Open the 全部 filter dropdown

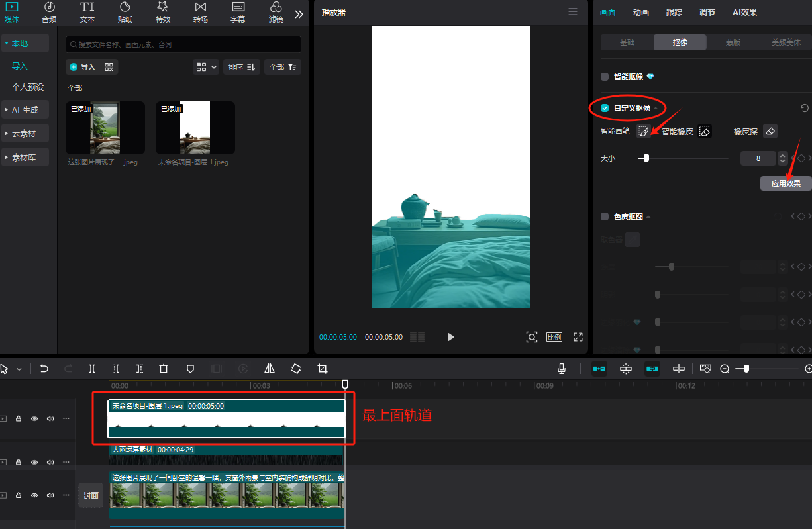pos(283,67)
